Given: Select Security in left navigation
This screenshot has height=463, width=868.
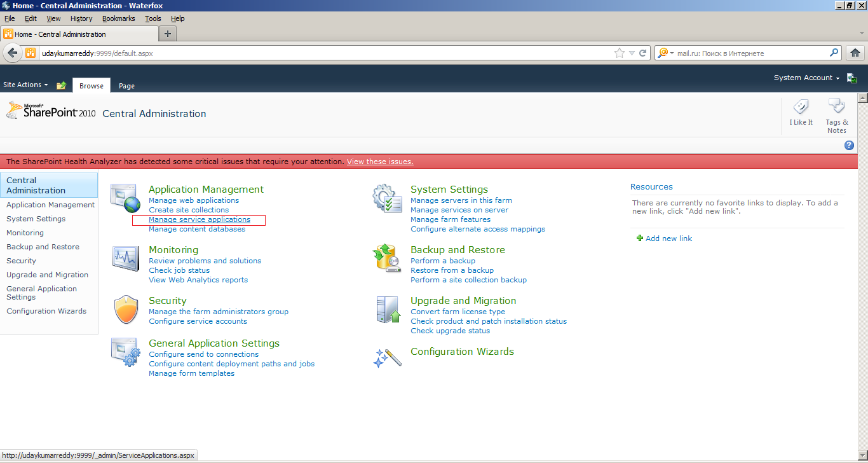Looking at the screenshot, I should [21, 261].
